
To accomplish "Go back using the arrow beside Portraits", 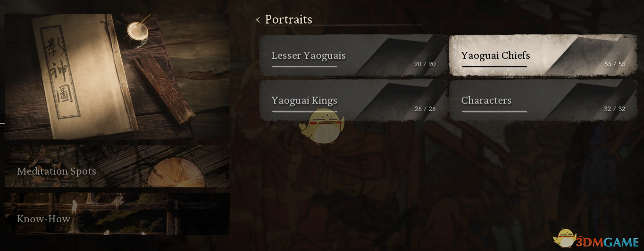I will coord(258,20).
